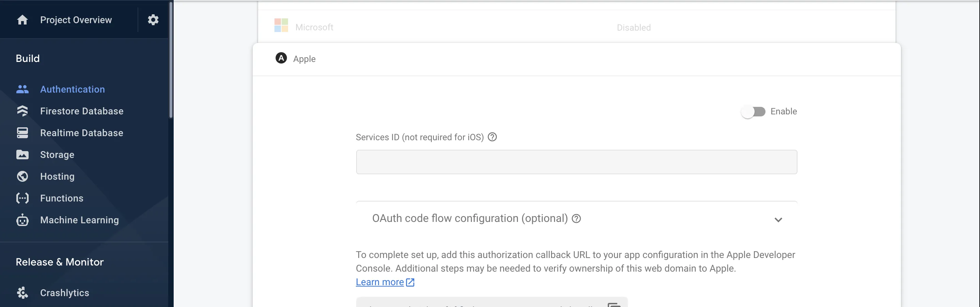980x307 pixels.
Task: Click the Storage icon in sidebar
Action: point(22,155)
